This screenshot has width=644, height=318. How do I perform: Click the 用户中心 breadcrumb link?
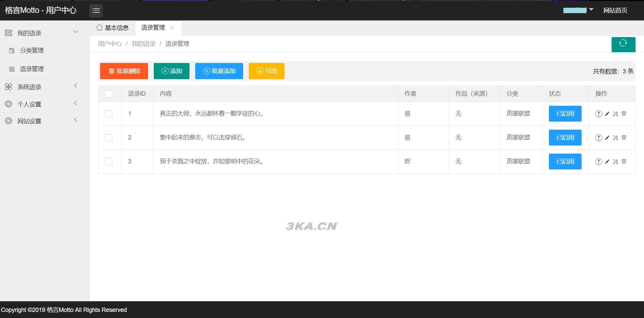109,43
